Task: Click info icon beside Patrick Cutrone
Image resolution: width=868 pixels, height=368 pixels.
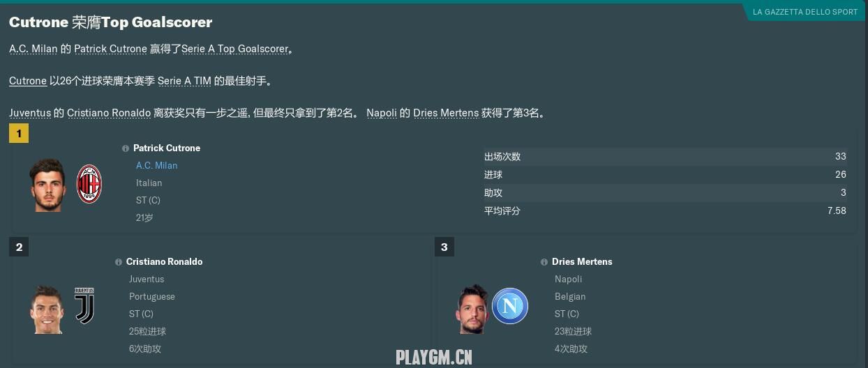Action: coord(126,148)
